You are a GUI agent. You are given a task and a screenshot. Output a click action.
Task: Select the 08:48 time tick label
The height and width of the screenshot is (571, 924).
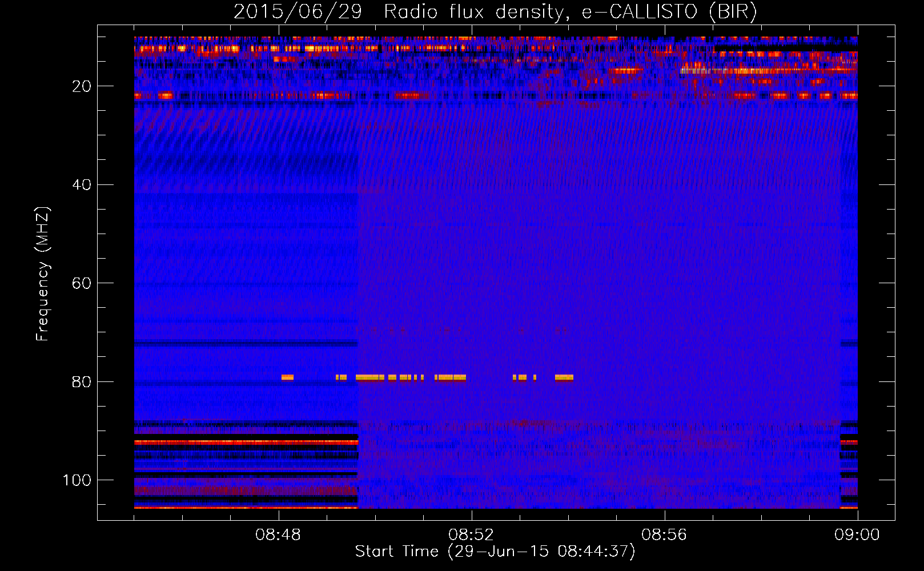[278, 535]
